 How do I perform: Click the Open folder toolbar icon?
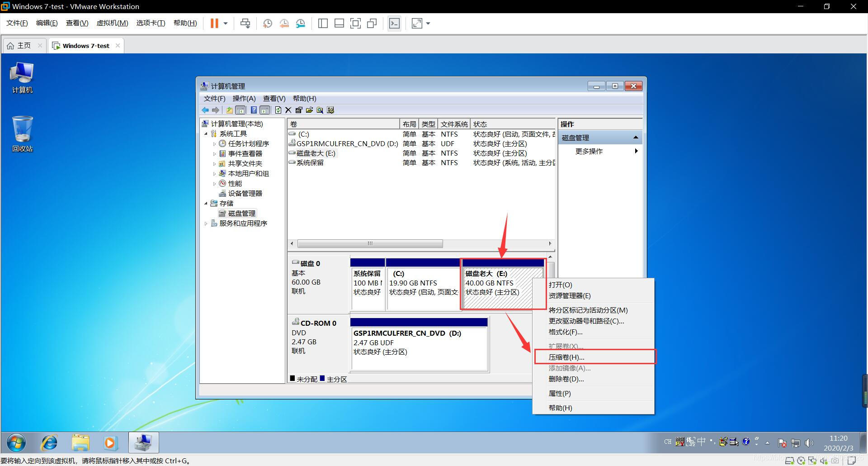[x=309, y=110]
